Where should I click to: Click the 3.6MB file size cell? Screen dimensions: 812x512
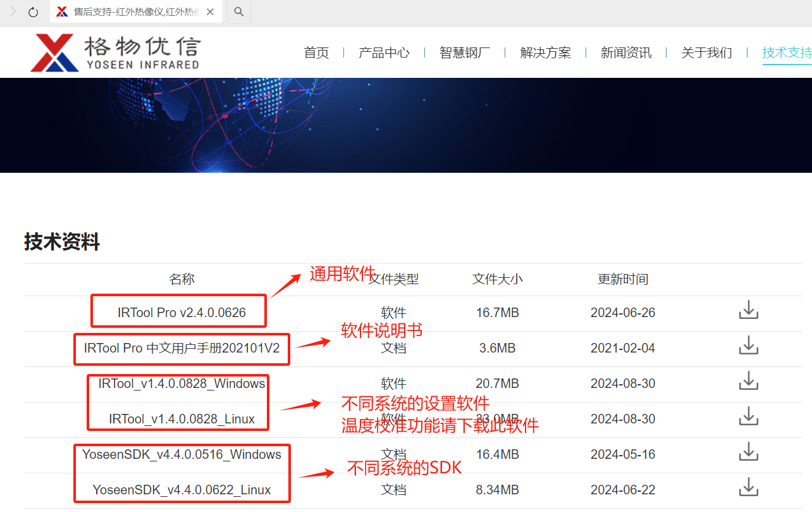[x=497, y=348]
